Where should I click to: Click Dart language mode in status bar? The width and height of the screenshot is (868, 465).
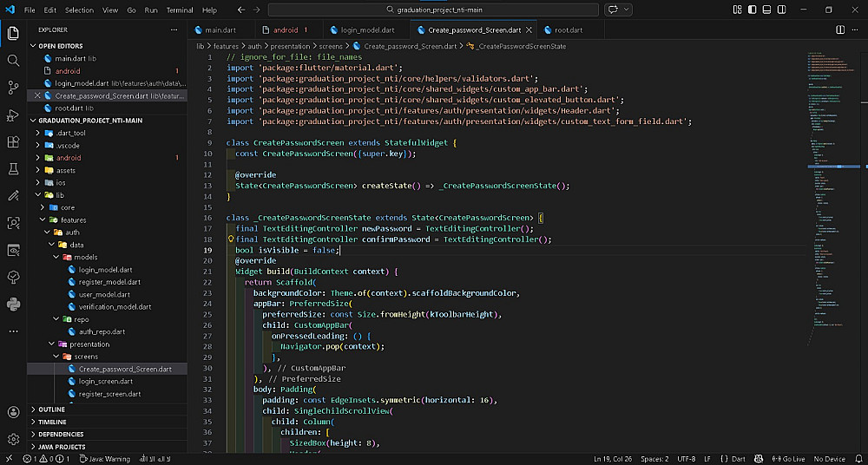click(x=739, y=459)
